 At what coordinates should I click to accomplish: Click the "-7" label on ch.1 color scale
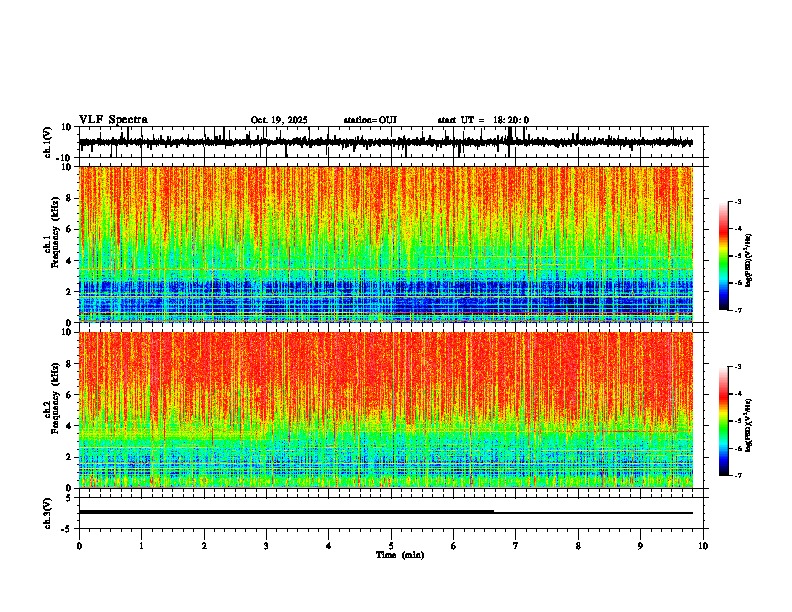coord(738,310)
